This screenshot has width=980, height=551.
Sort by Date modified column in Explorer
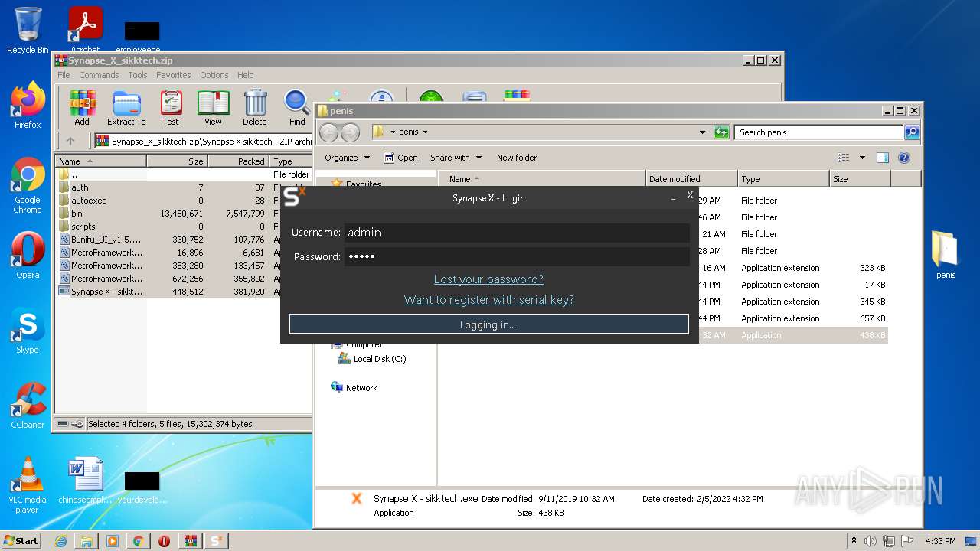(691, 179)
